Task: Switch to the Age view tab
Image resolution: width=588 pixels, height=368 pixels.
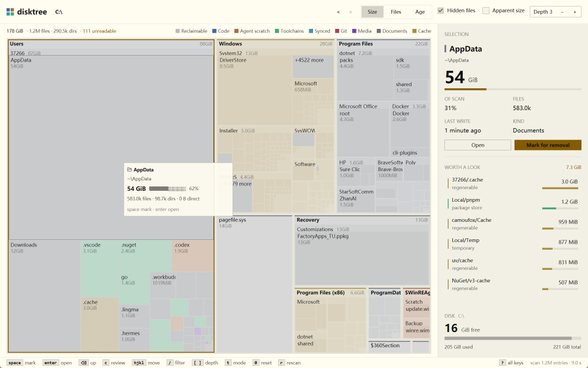Action: [x=420, y=11]
